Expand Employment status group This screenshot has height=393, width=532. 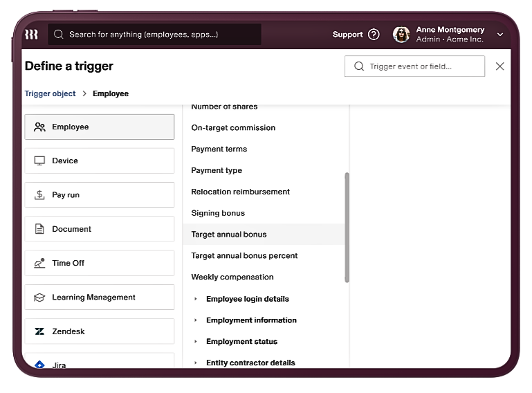tap(195, 342)
